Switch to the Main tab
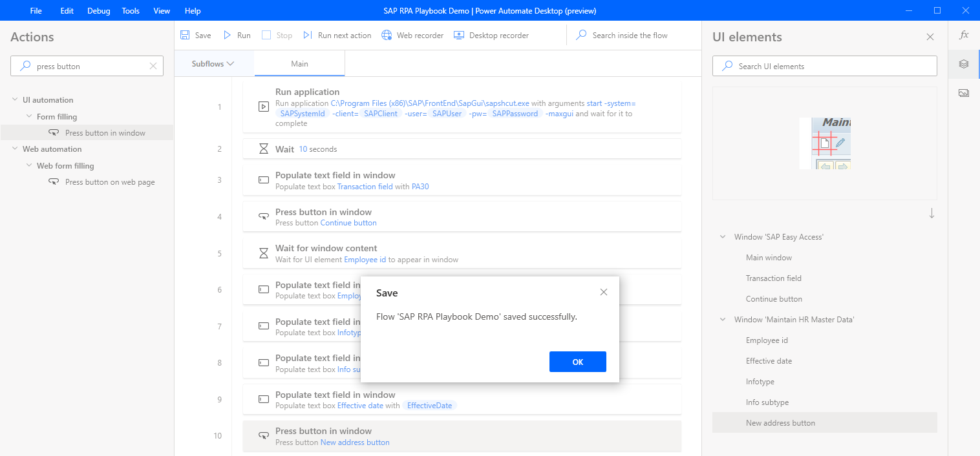The height and width of the screenshot is (456, 980). [299, 63]
